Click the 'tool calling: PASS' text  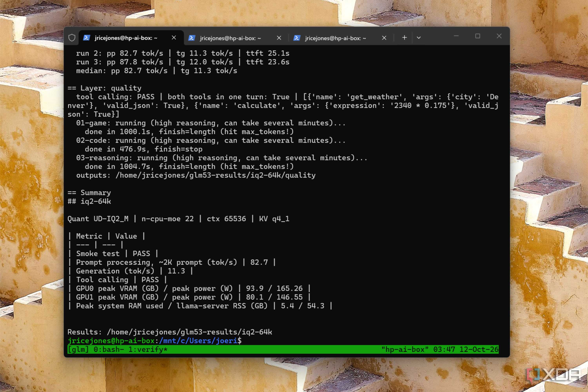[115, 97]
